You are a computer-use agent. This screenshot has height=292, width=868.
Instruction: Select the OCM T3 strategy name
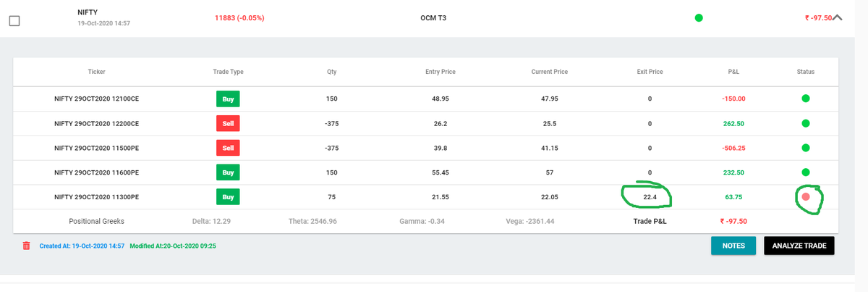(x=433, y=18)
